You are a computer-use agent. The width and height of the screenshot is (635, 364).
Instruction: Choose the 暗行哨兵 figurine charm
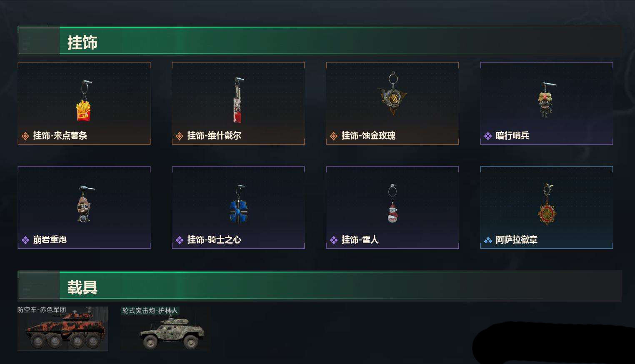[545, 100]
